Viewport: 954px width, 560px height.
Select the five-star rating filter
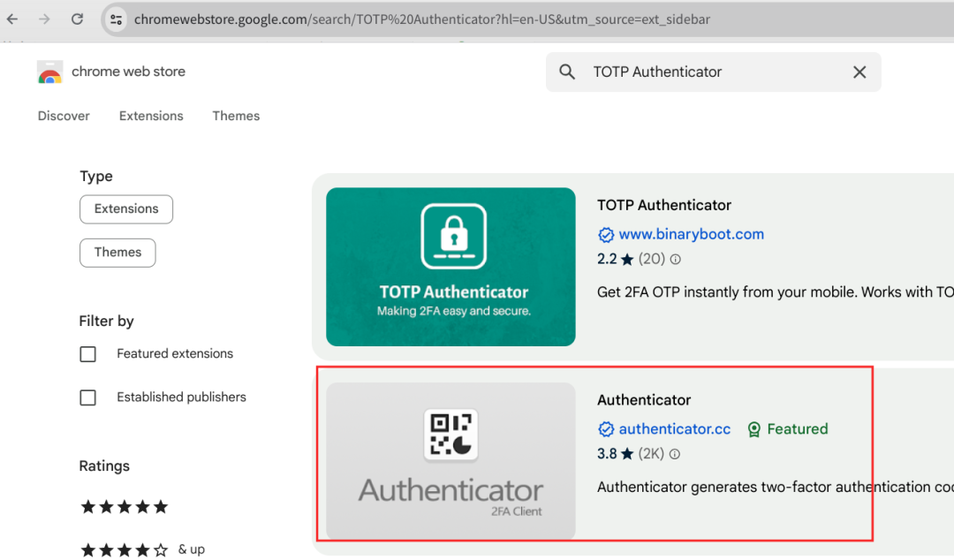point(125,507)
